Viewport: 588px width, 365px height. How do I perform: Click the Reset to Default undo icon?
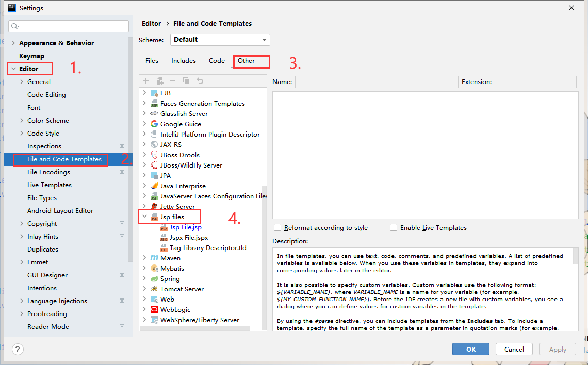200,81
